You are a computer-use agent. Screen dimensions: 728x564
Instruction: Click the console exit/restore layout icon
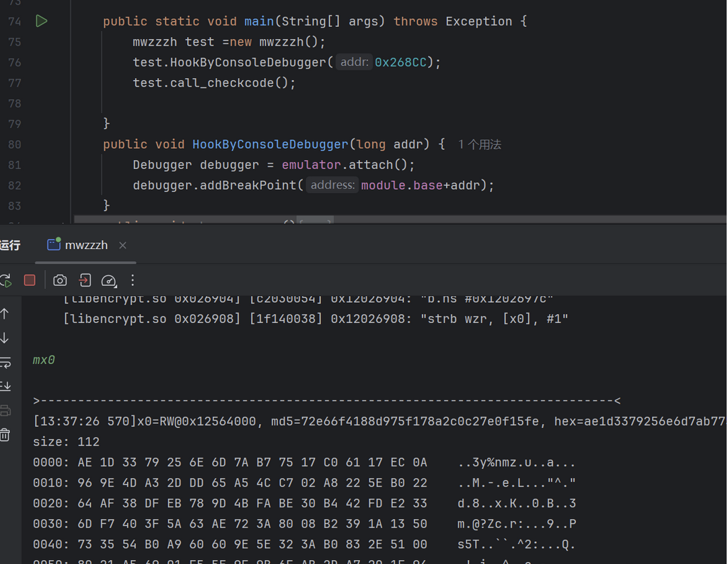85,280
